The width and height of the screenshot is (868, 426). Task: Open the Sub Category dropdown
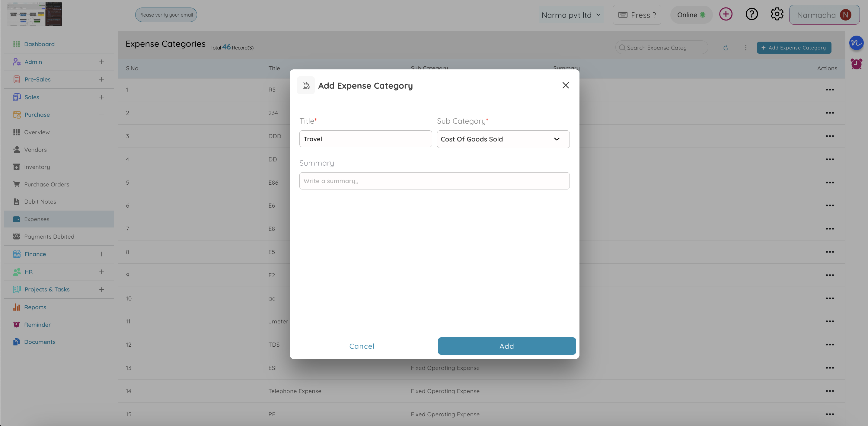pyautogui.click(x=503, y=139)
